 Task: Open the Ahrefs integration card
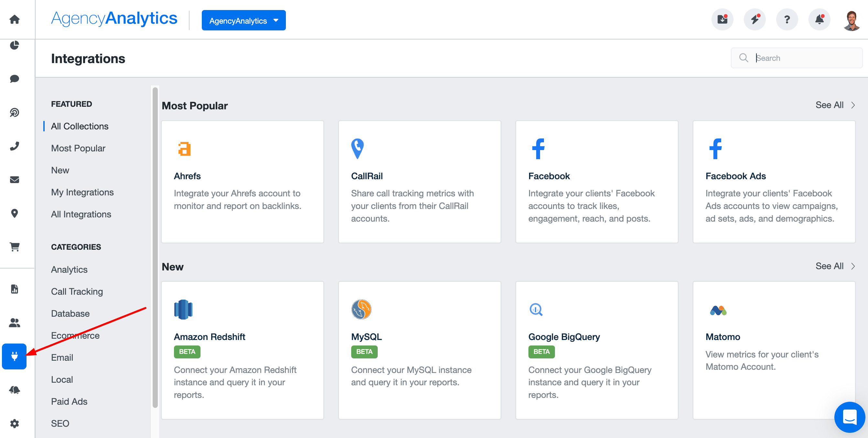pyautogui.click(x=242, y=182)
